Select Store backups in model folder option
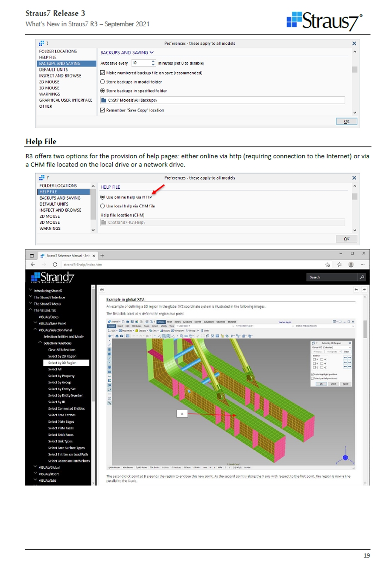Screen dimensions: 392x574 [103, 82]
